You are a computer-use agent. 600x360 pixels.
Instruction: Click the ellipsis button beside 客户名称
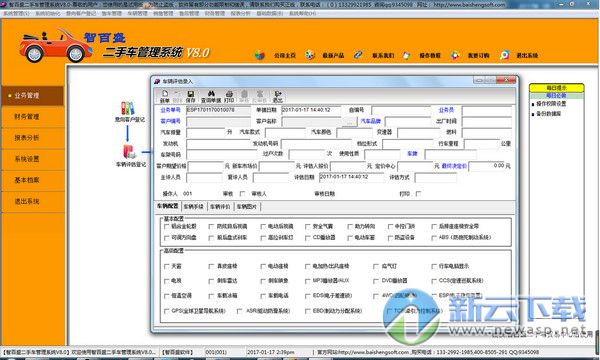click(x=349, y=121)
